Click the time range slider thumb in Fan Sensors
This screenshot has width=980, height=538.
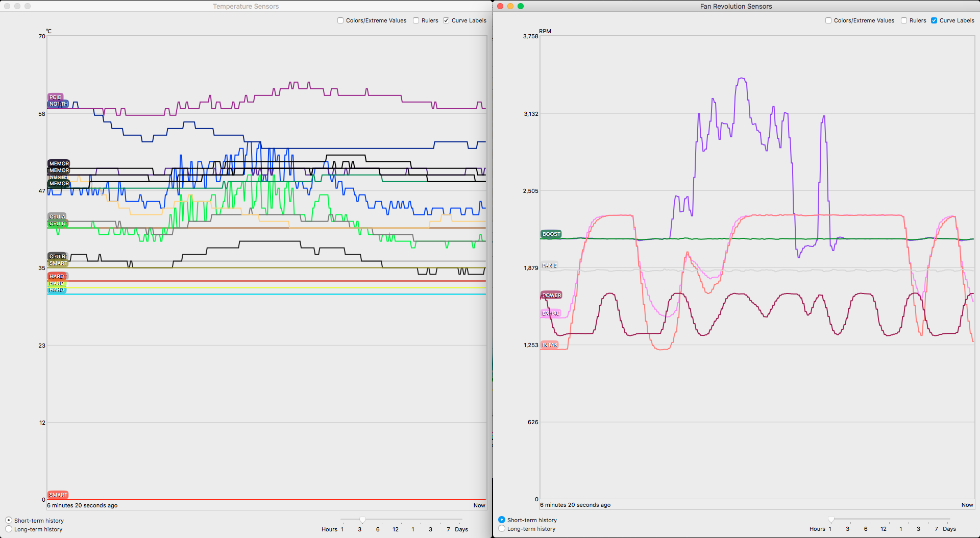click(x=831, y=520)
